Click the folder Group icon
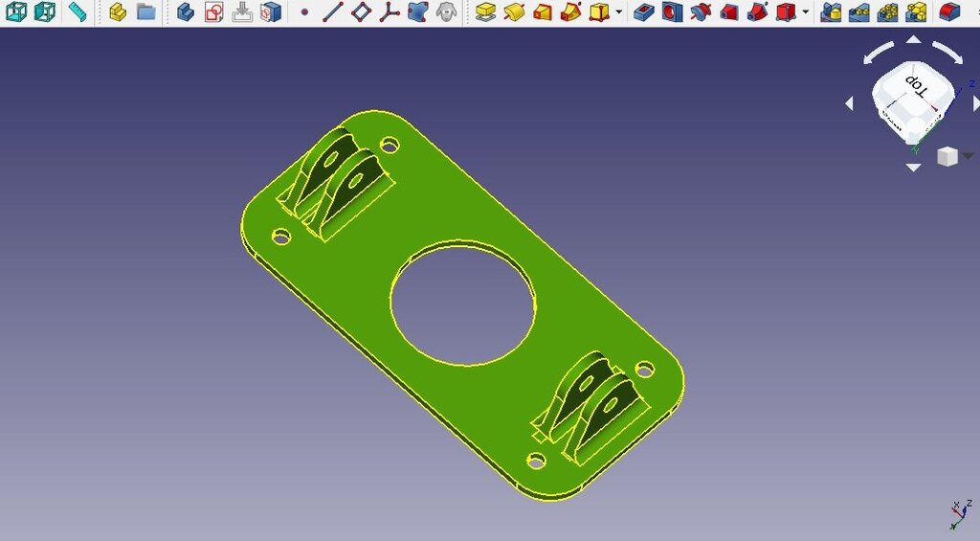 point(145,12)
